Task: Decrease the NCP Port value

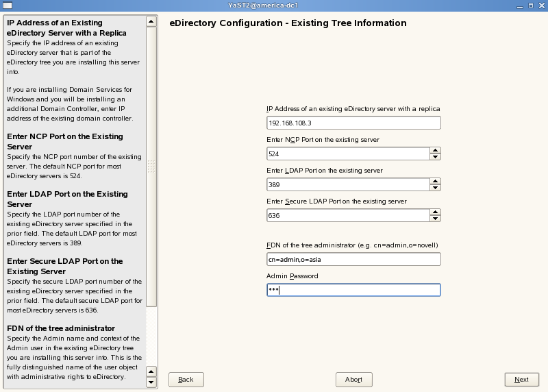Action: (434, 157)
